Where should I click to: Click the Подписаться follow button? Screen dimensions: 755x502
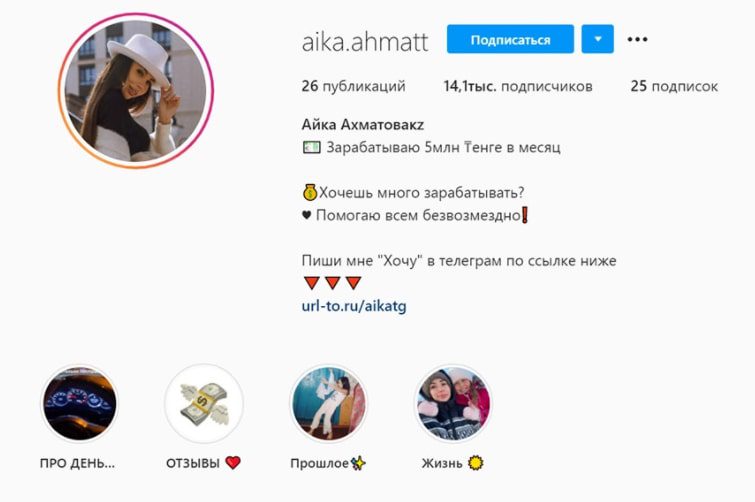(x=510, y=39)
